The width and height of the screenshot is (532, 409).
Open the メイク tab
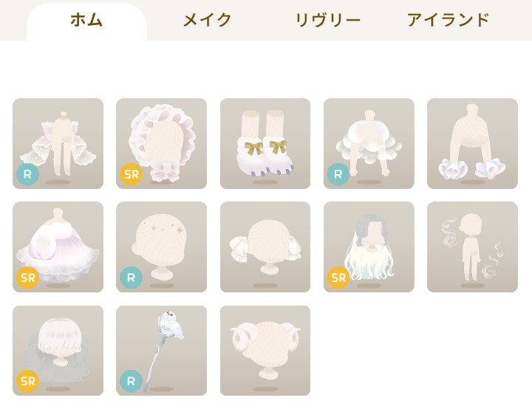(207, 21)
